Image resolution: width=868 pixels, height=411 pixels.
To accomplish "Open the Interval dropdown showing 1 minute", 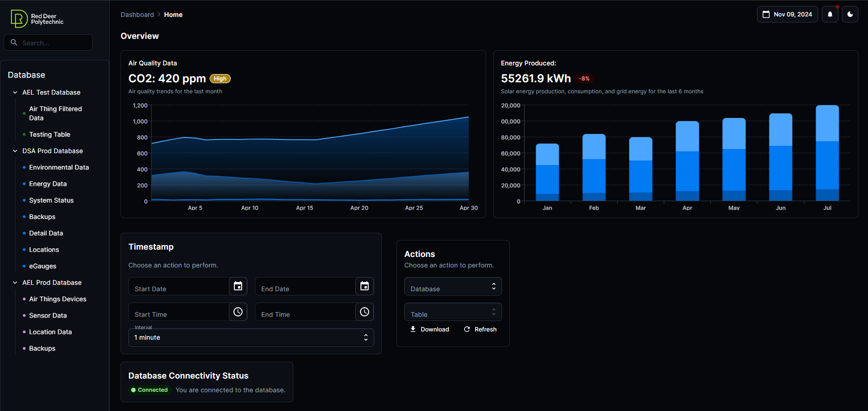I will (251, 337).
